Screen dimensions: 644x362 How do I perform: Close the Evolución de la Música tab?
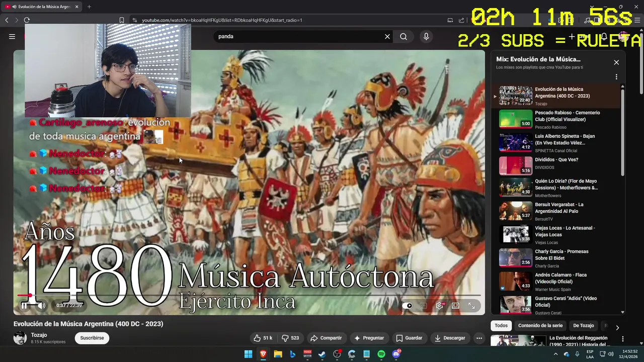pos(76,7)
